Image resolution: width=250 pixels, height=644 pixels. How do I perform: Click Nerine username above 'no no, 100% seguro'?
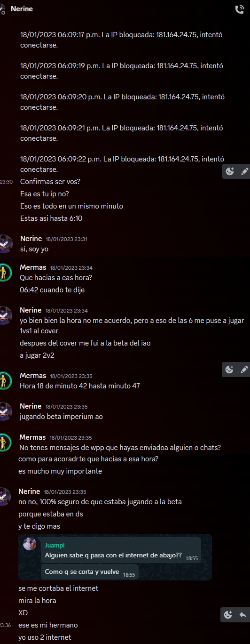click(x=29, y=491)
